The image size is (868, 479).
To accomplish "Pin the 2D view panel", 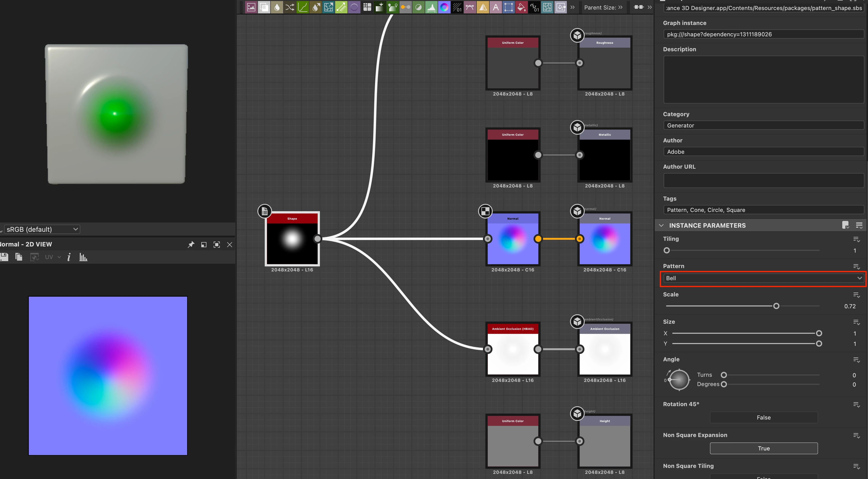I will [x=191, y=244].
